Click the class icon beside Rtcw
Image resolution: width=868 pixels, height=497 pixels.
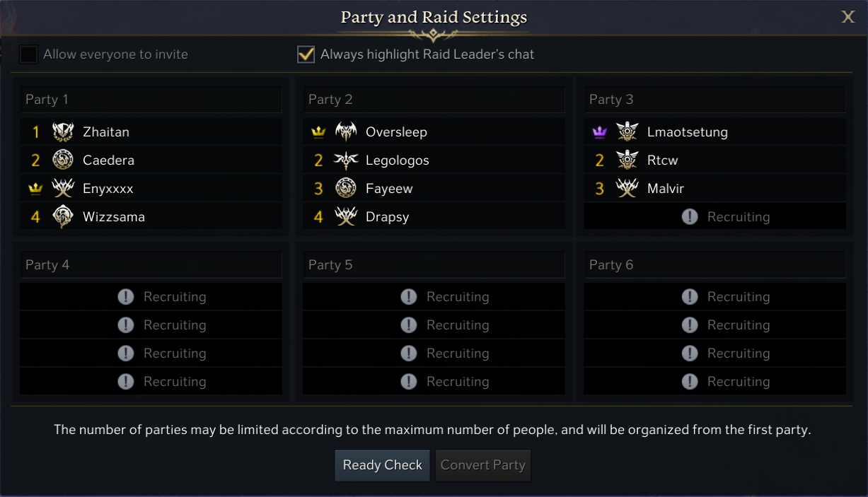[x=627, y=160]
